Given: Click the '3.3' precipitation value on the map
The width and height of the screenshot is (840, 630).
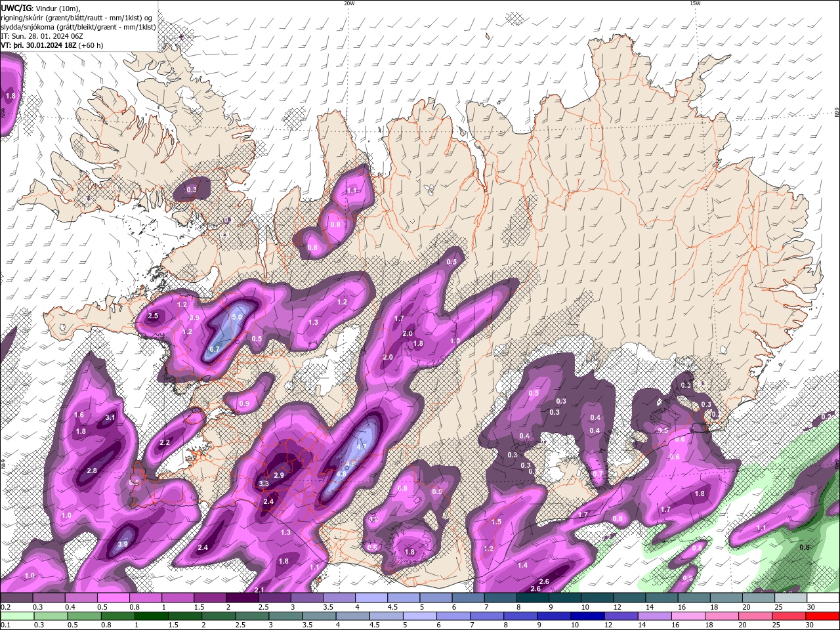Looking at the screenshot, I should click(264, 484).
